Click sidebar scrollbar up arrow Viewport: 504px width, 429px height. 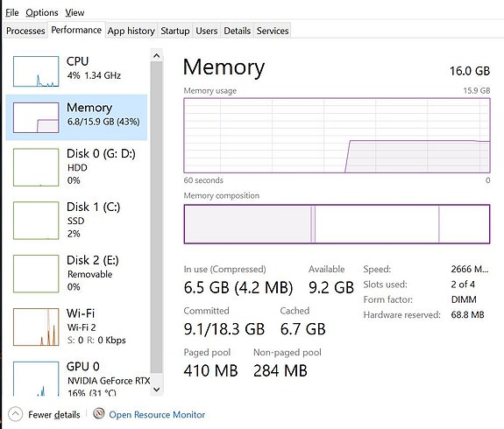click(157, 56)
